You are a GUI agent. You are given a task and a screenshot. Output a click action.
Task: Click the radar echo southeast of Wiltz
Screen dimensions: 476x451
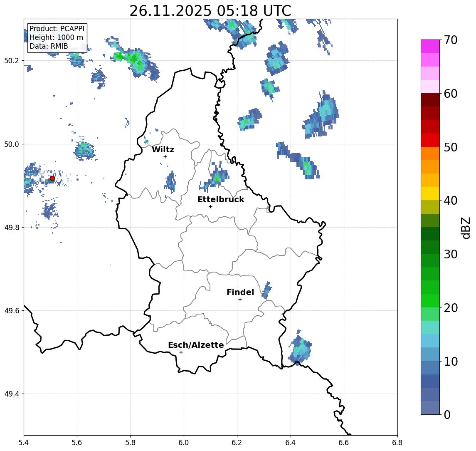170,183
